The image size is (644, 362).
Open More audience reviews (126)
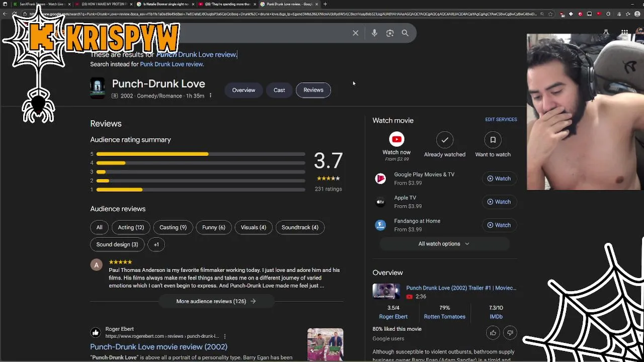(216, 301)
